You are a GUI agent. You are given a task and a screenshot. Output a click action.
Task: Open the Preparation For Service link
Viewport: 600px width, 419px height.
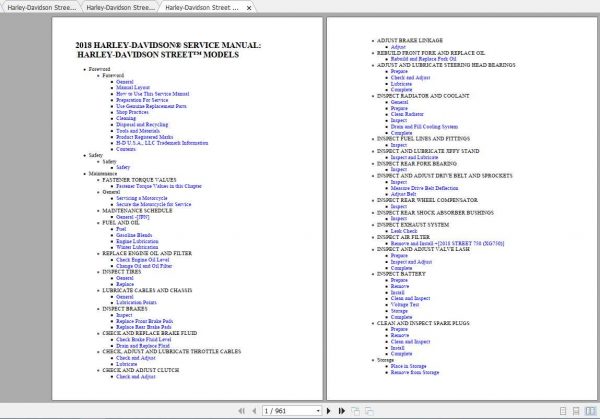pos(142,100)
